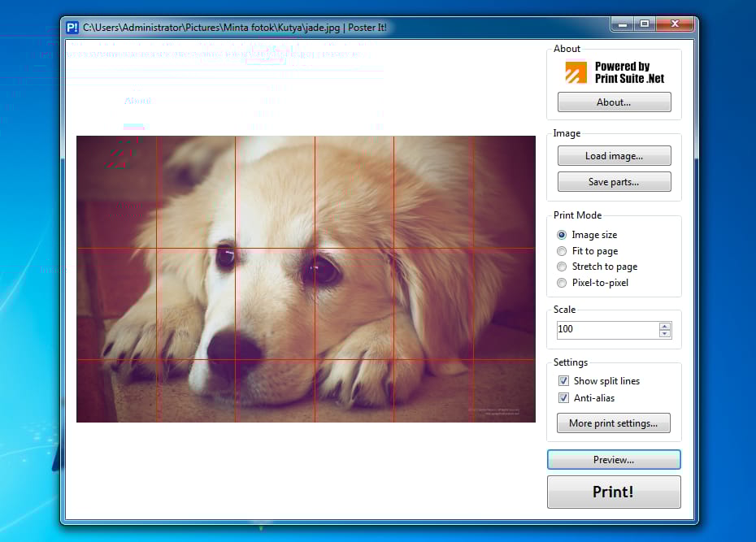Open More print settings...

click(613, 423)
